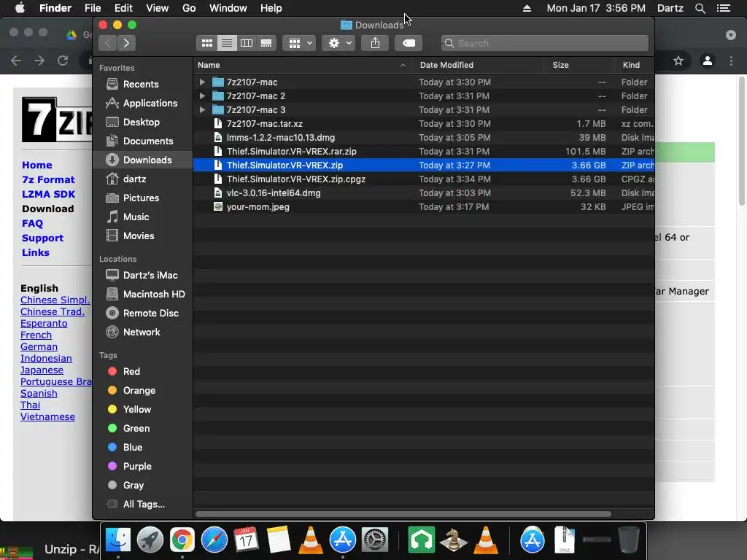Viewport: 747px width, 560px height.
Task: Open System Preferences from Dock
Action: 375,540
